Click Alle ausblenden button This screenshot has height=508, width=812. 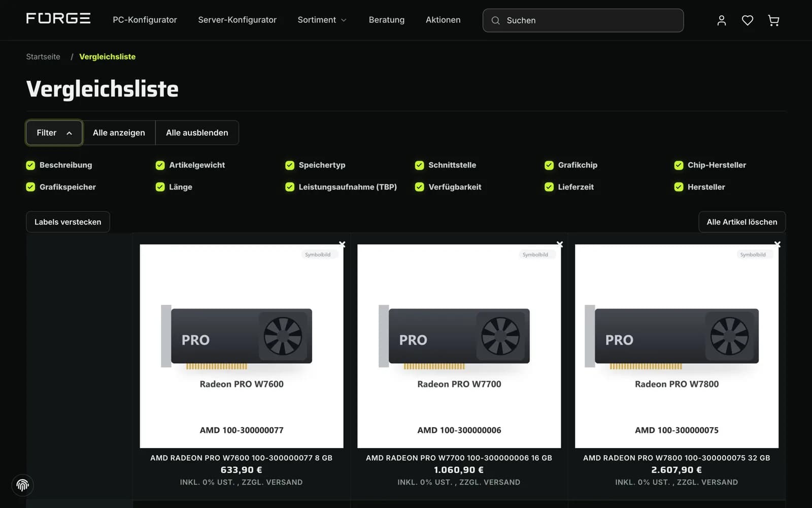coord(197,133)
